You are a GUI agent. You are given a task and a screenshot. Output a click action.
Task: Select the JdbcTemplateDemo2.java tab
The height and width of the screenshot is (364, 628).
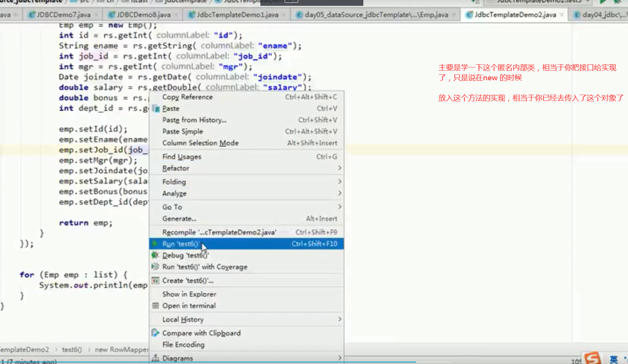click(515, 15)
